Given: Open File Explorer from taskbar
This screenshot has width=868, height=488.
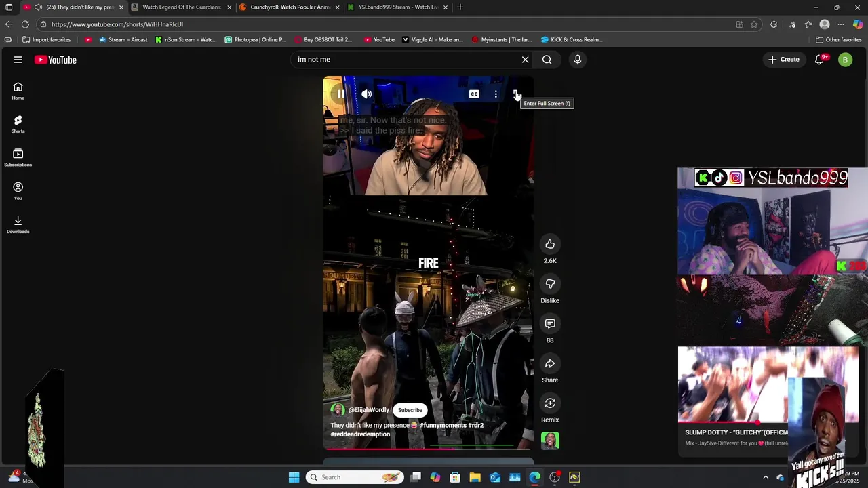Looking at the screenshot, I should [475, 477].
